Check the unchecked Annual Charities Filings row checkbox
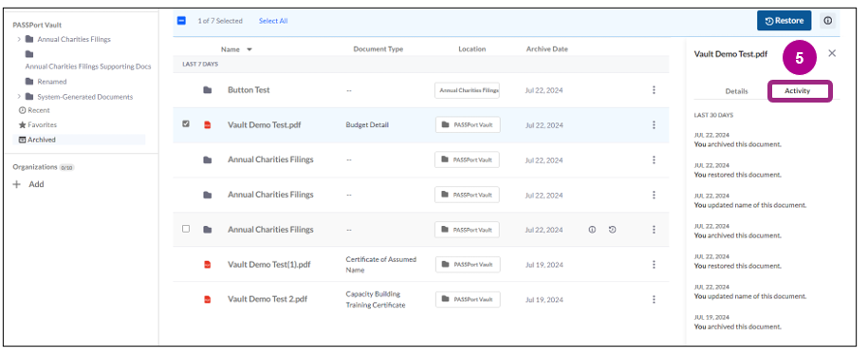 [186, 229]
